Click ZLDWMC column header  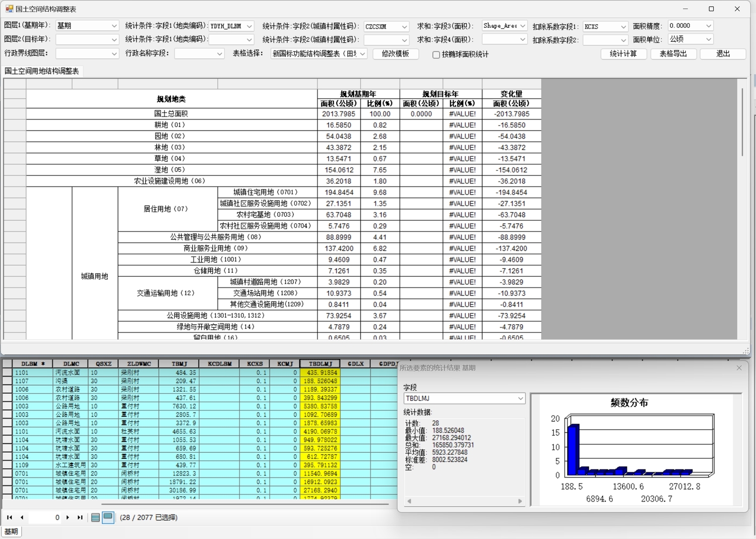pyautogui.click(x=139, y=364)
